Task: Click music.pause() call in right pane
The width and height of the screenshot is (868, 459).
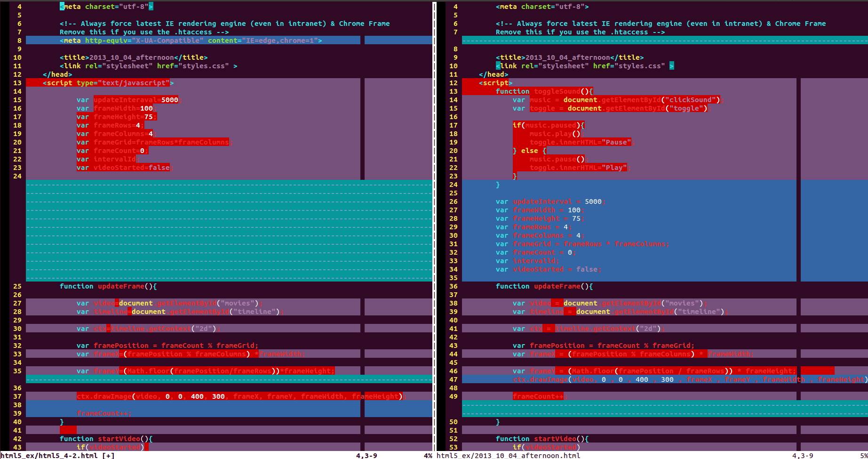Action: click(x=559, y=159)
